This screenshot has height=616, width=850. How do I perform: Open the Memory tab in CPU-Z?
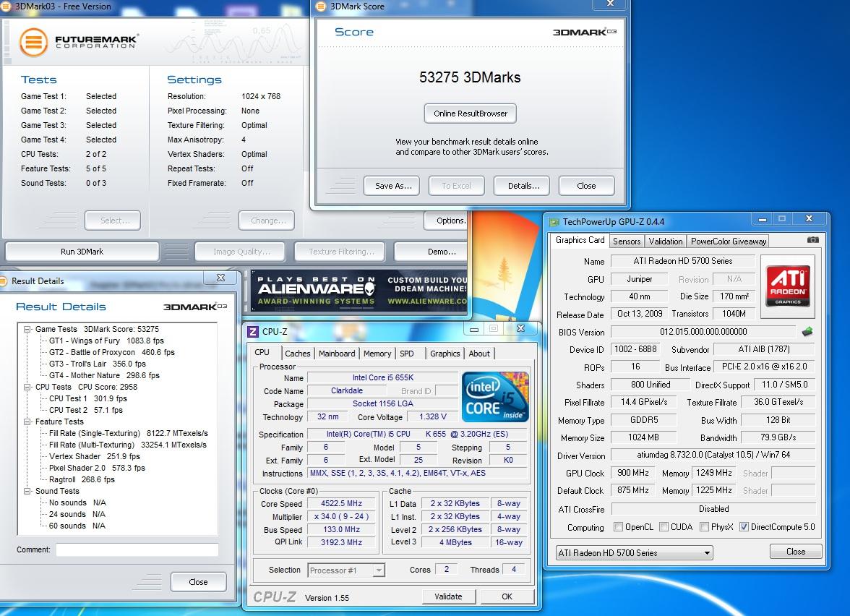[x=377, y=354]
